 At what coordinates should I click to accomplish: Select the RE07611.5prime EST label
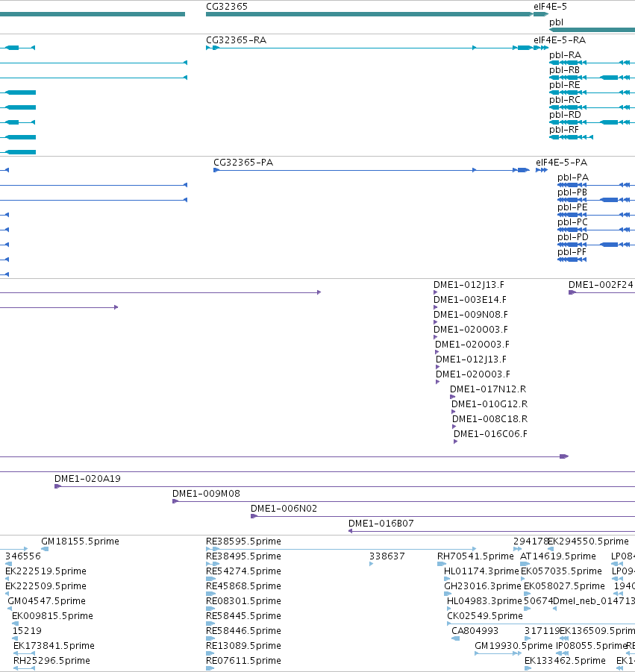click(x=243, y=660)
